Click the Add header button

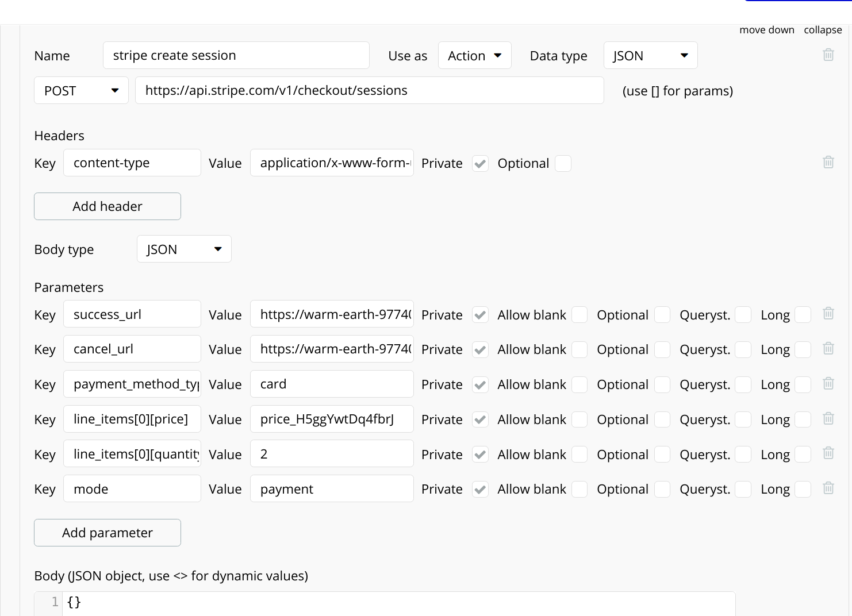[108, 206]
